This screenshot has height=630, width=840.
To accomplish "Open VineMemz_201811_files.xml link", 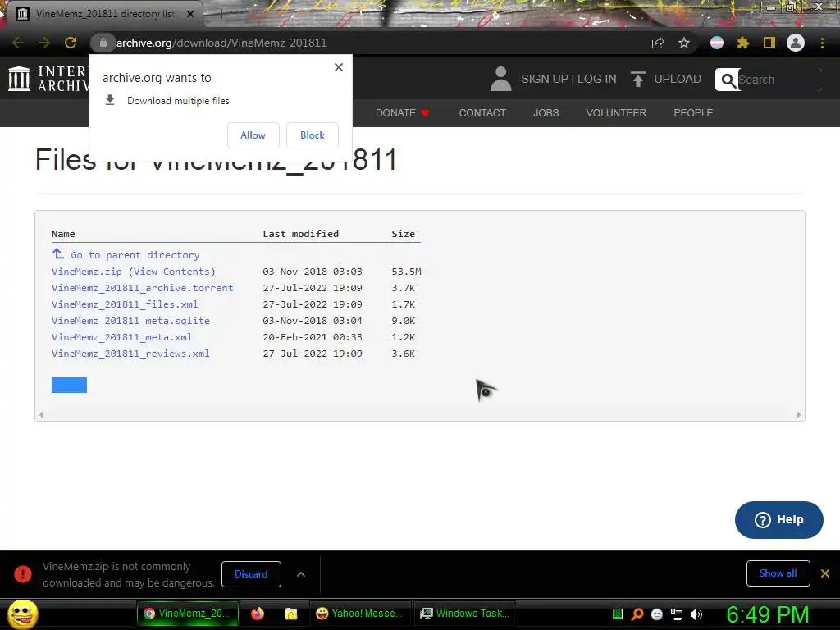I will [125, 304].
